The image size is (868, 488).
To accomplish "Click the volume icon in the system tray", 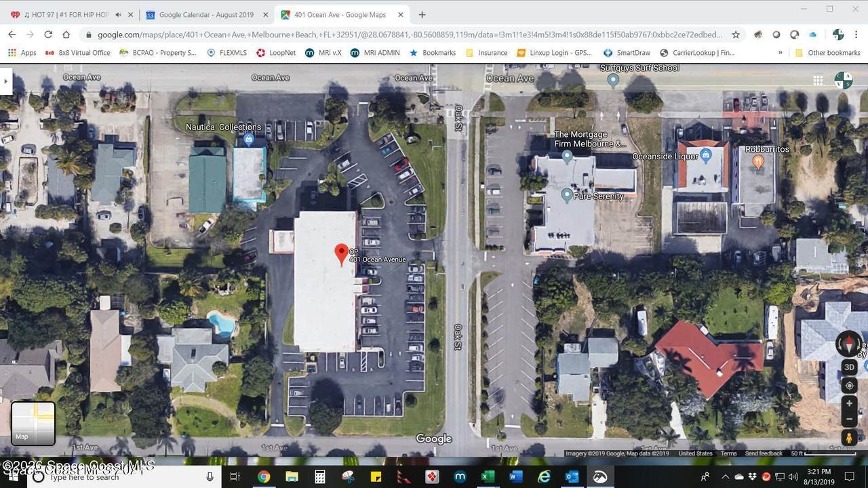I will 793,477.
